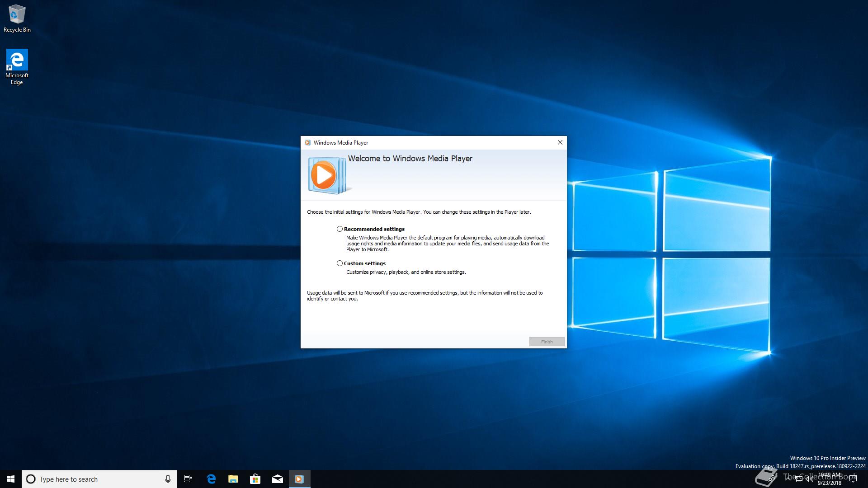
Task: Select the Custom settings radio button
Action: [340, 263]
